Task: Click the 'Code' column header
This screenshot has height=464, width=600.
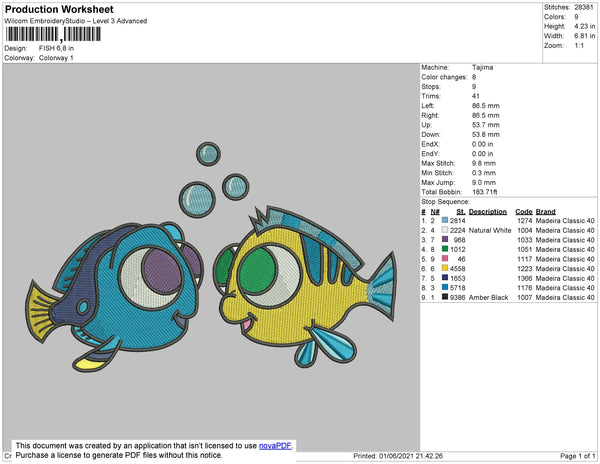Action: (x=524, y=212)
